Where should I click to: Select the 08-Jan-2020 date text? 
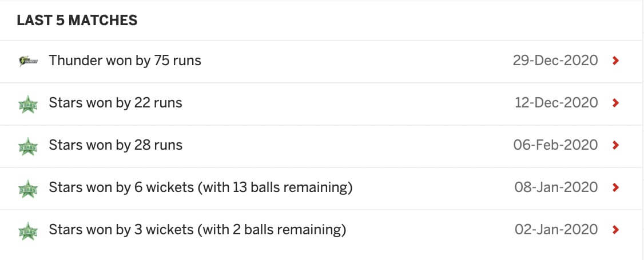(x=556, y=187)
